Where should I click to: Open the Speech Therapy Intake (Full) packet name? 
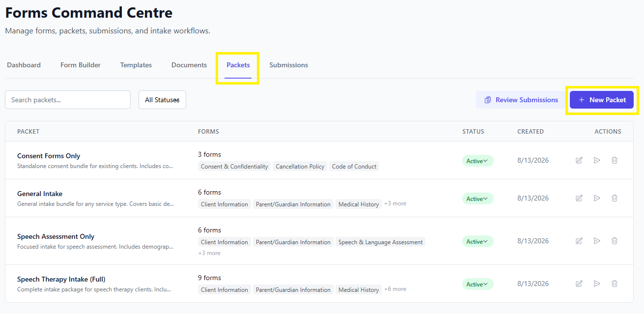pos(61,279)
